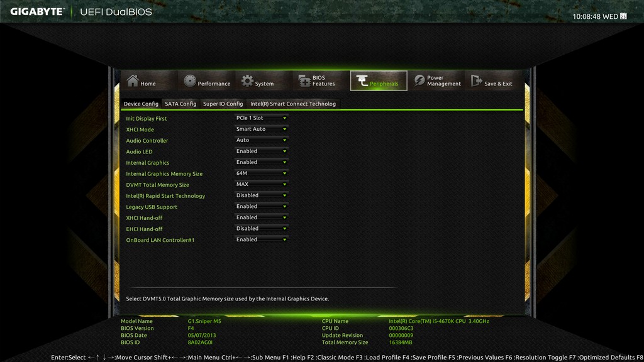Open the System menu label
The width and height of the screenshot is (644, 362).
[264, 84]
